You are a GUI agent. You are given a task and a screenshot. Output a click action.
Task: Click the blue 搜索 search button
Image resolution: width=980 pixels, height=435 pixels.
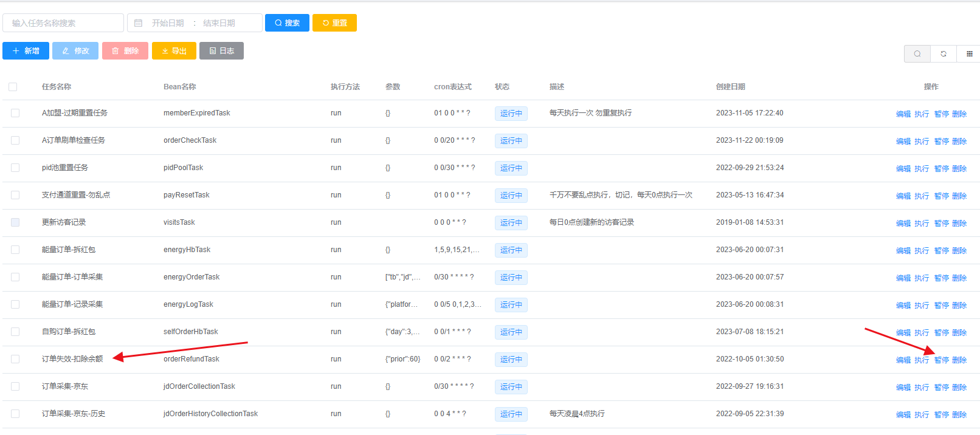[287, 23]
